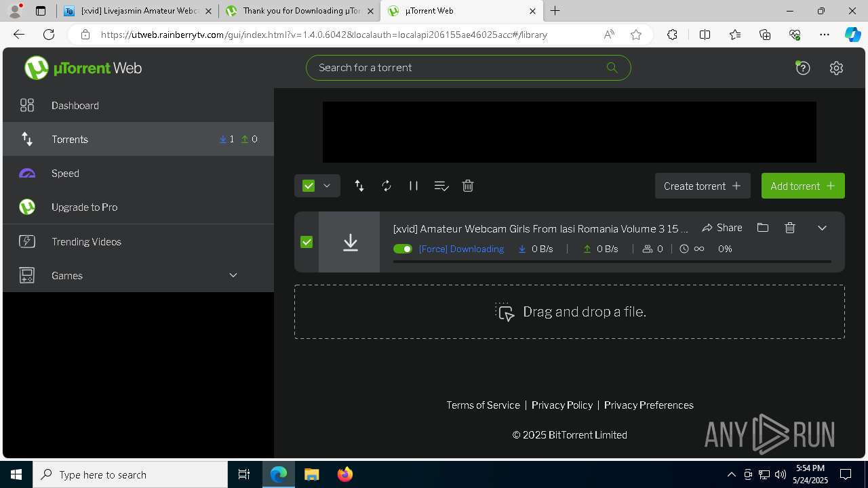This screenshot has width=868, height=488.
Task: Open the Speed sidebar page
Action: point(138,173)
